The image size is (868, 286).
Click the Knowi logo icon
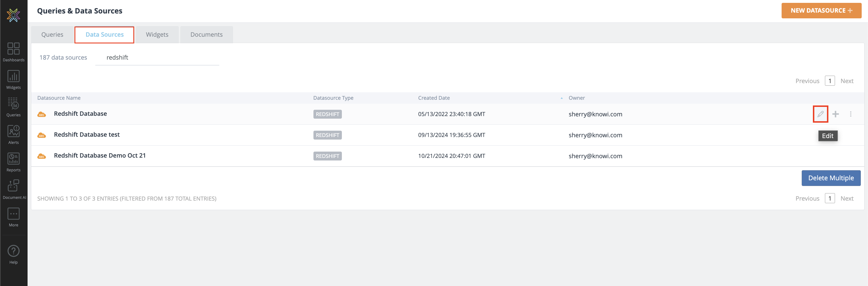click(x=13, y=15)
